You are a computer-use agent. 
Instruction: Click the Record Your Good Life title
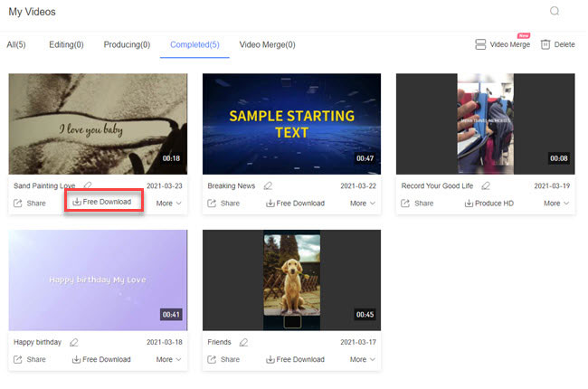click(437, 185)
